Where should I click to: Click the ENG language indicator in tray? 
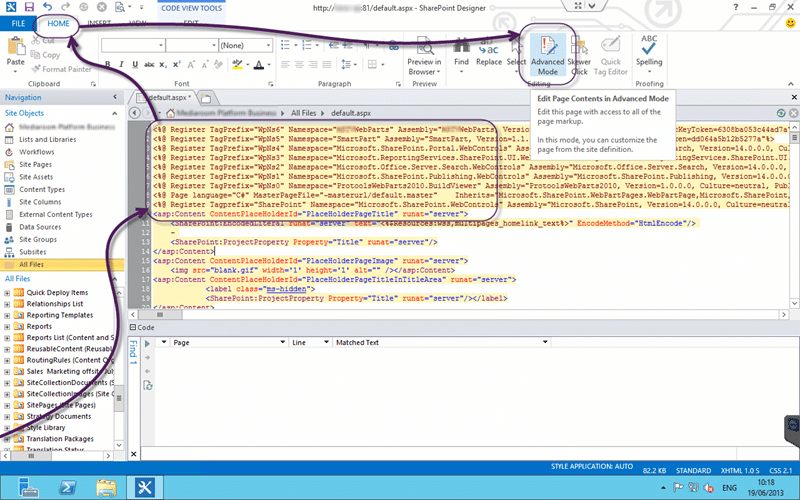(730, 488)
